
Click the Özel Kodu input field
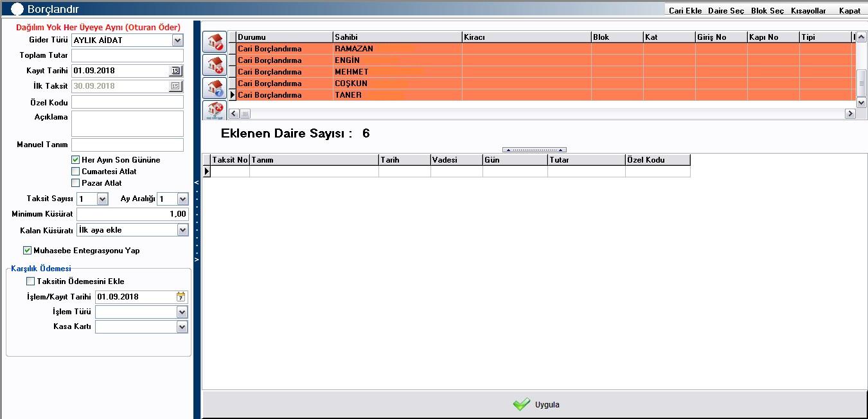(x=127, y=102)
